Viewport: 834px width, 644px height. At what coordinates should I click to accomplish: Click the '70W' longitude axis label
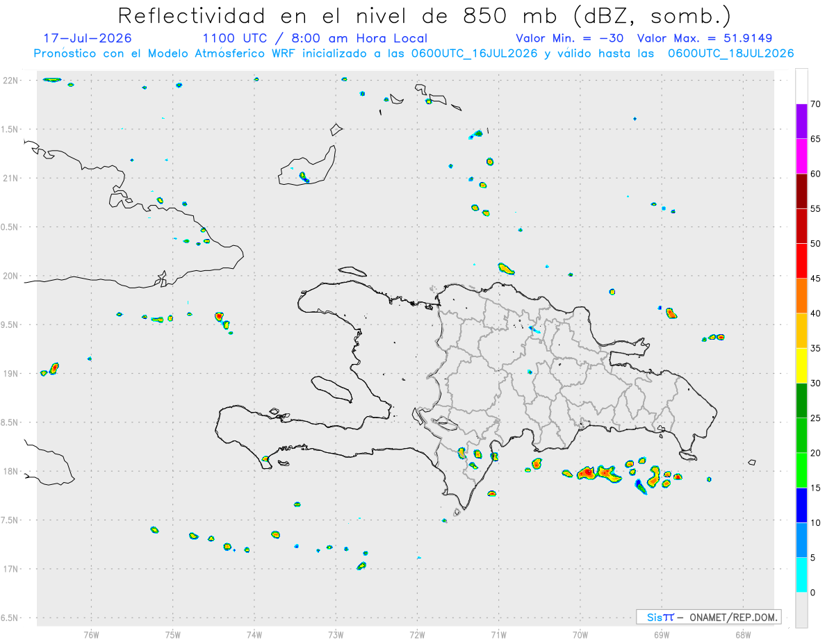click(x=580, y=634)
